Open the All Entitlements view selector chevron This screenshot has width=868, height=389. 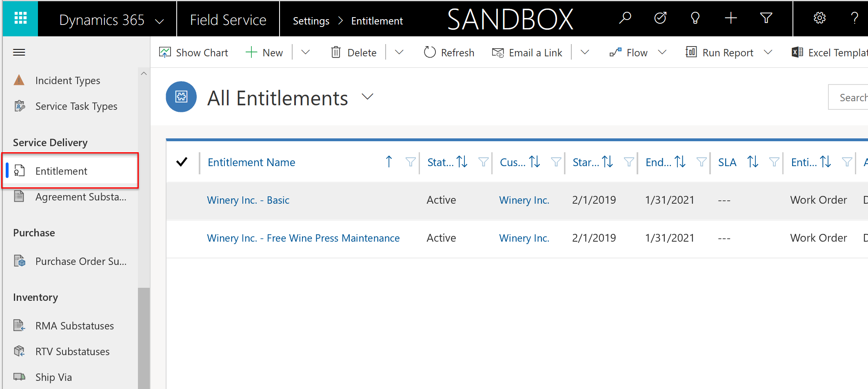click(x=367, y=97)
